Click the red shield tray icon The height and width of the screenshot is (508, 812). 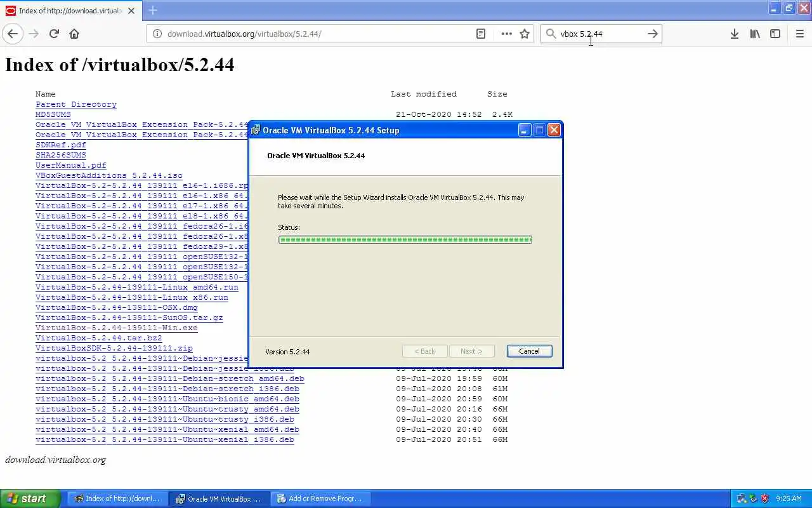(764, 498)
